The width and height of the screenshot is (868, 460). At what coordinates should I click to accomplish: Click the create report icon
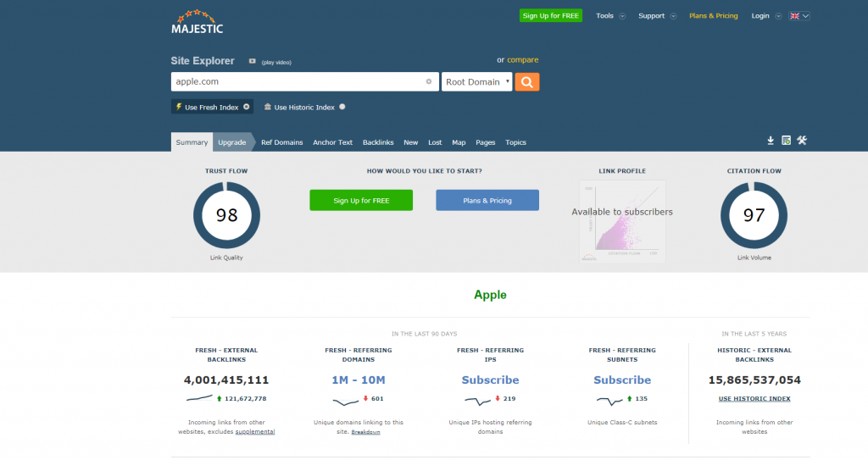786,141
